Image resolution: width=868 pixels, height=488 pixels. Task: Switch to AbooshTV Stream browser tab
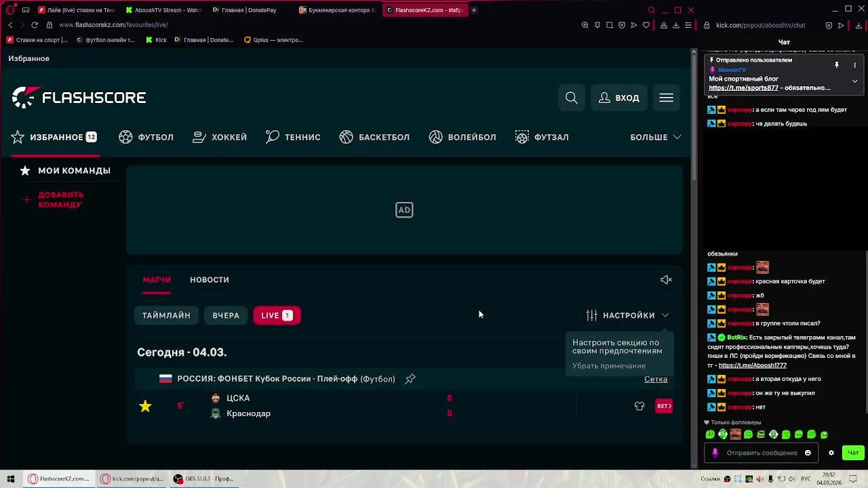coord(163,10)
